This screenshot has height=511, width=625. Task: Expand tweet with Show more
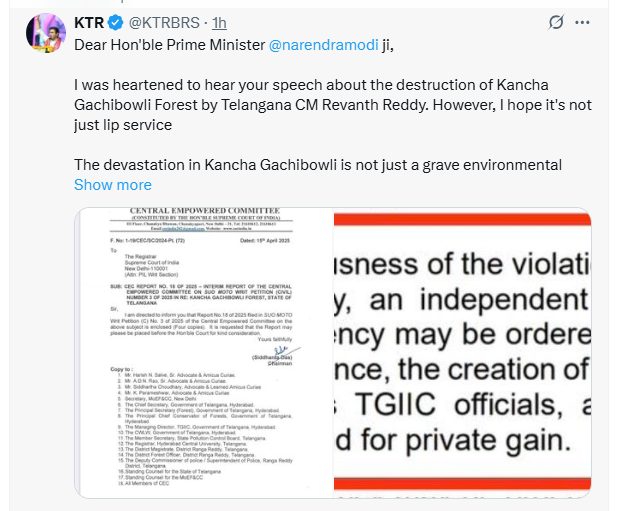click(x=113, y=185)
